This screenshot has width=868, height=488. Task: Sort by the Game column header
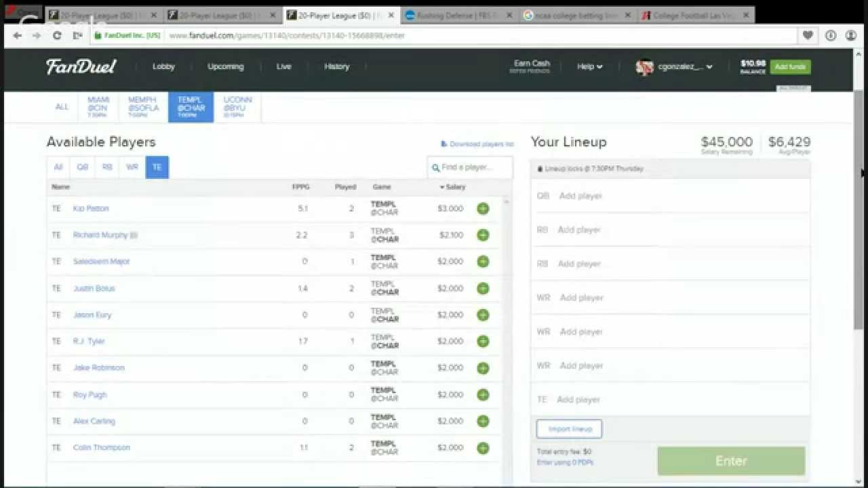(381, 187)
